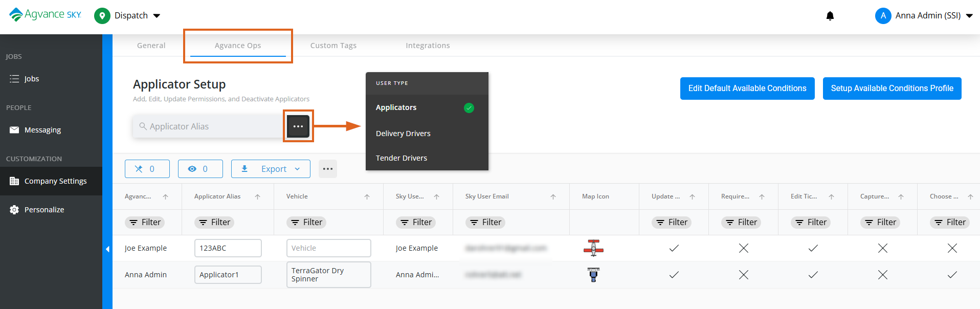Open Filter under Sky Use... column
Image resolution: width=980 pixels, height=309 pixels.
coord(416,223)
